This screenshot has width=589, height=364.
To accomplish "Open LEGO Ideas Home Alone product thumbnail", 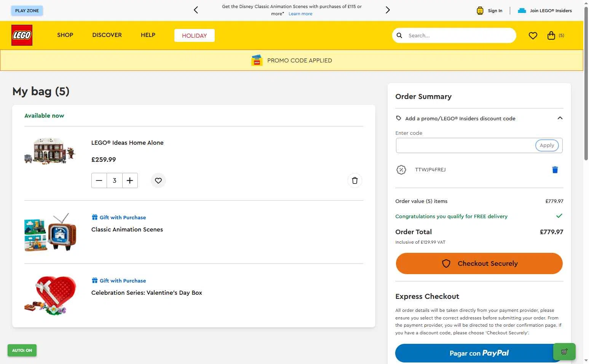I will click(50, 151).
